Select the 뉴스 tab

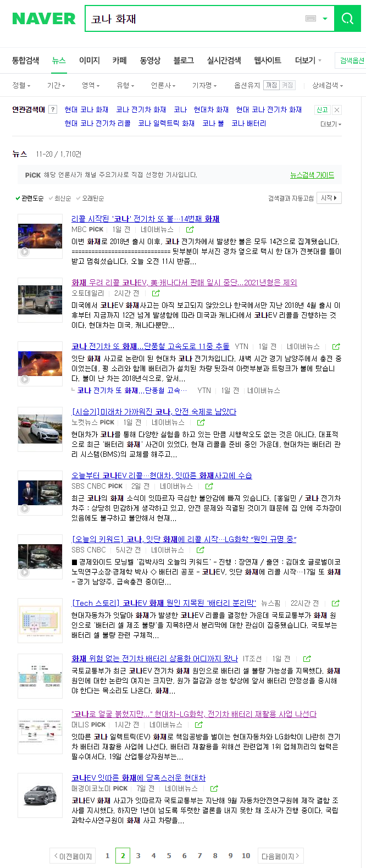pos(59,60)
